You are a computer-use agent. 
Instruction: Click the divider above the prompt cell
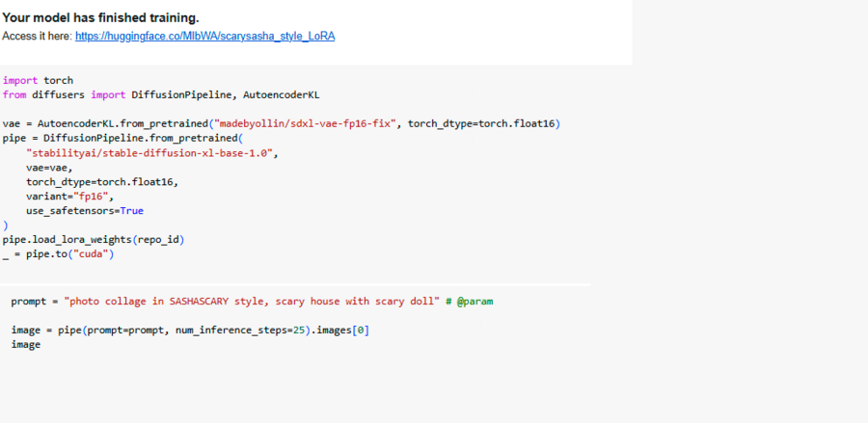point(295,284)
